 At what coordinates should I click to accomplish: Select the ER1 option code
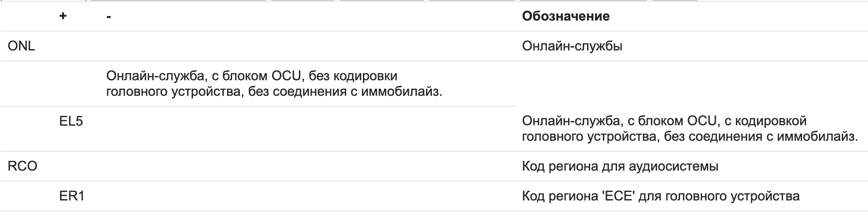72,196
